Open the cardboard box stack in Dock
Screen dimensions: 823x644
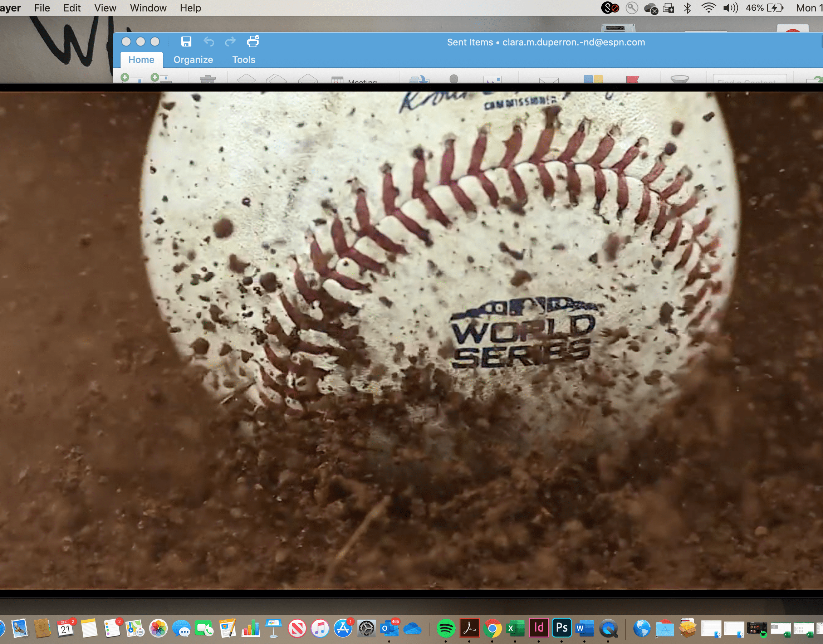pos(688,628)
